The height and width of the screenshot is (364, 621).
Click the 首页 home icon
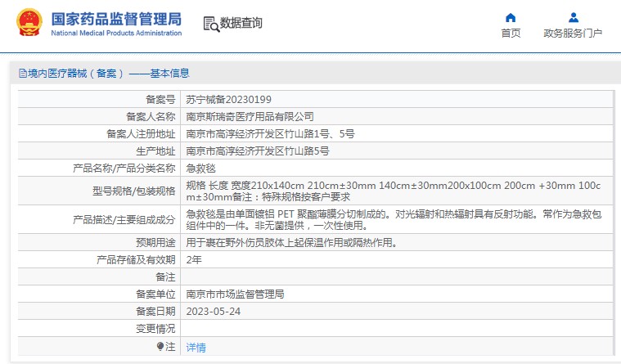[511, 18]
